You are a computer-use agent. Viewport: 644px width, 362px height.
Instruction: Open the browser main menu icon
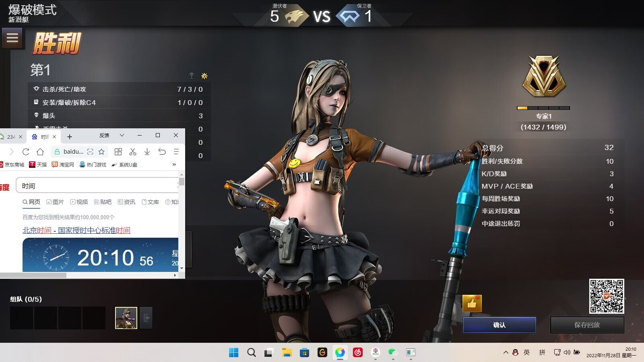click(176, 152)
